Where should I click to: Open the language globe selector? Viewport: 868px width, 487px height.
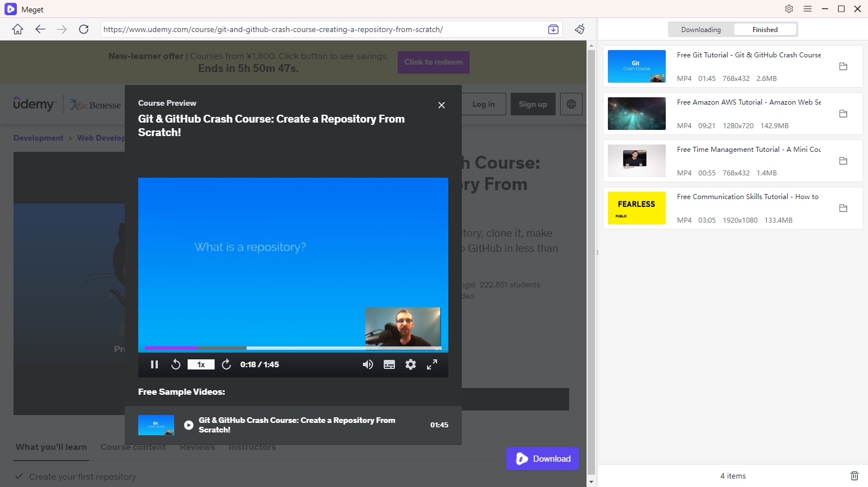[x=571, y=104]
